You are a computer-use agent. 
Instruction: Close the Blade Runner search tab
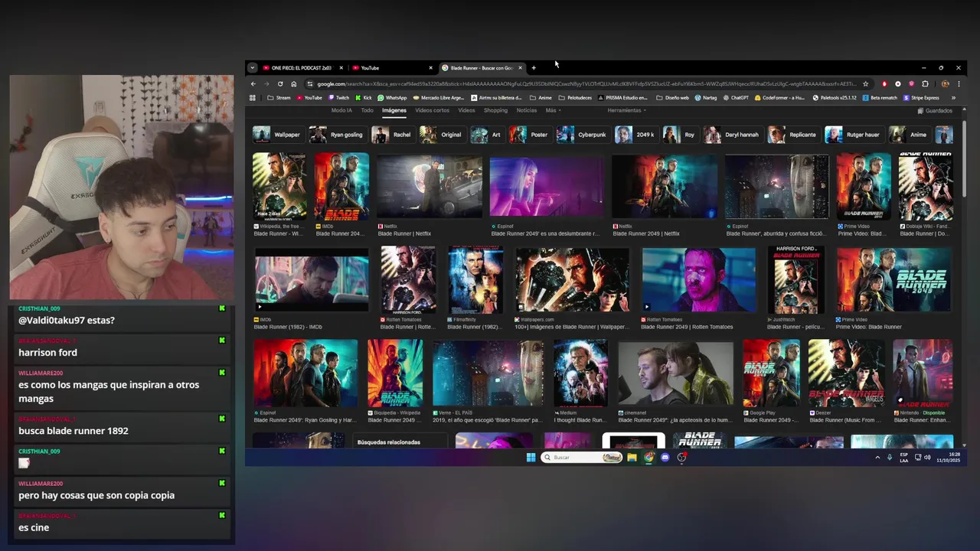pyautogui.click(x=520, y=68)
